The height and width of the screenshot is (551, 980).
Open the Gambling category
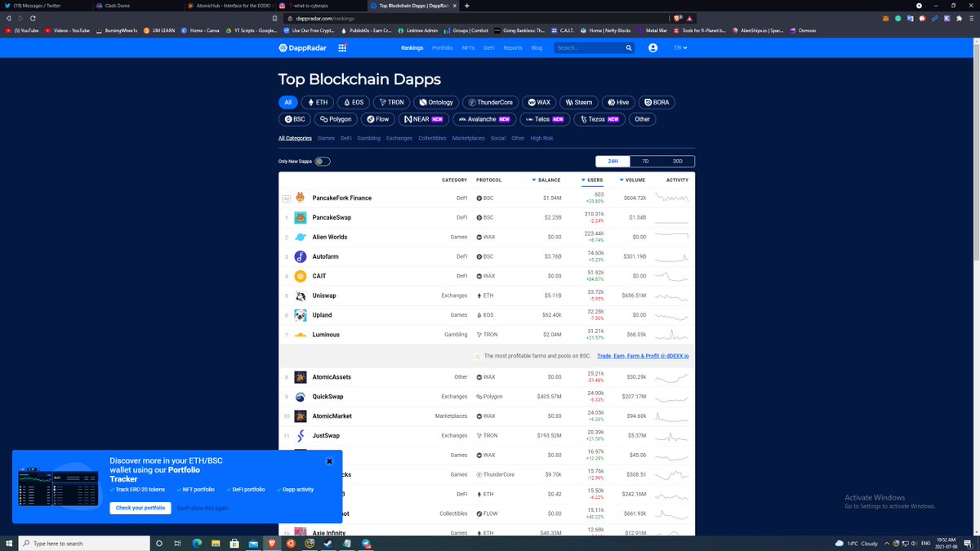[369, 139]
